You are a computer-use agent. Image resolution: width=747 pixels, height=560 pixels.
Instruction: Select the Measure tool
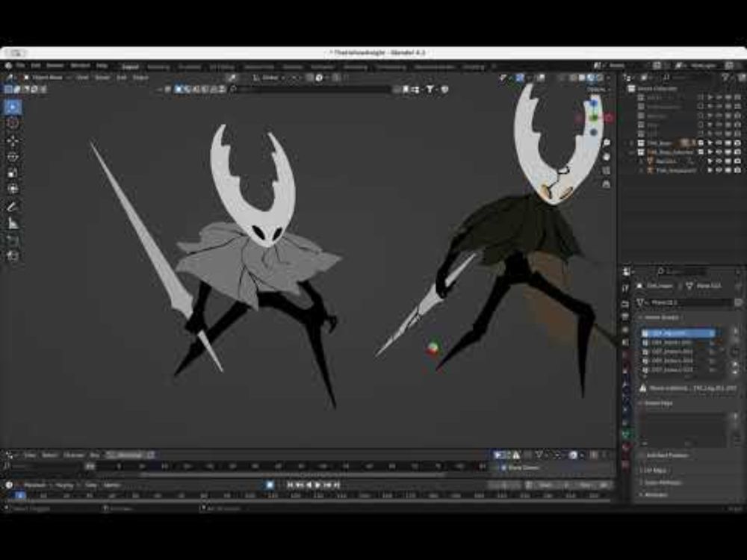click(x=13, y=223)
